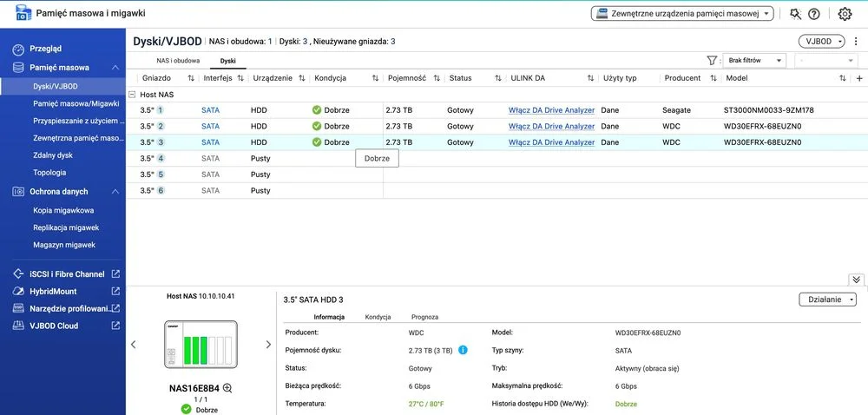Image resolution: width=868 pixels, height=415 pixels.
Task: Open the three-dot more options menu
Action: pos(856,41)
